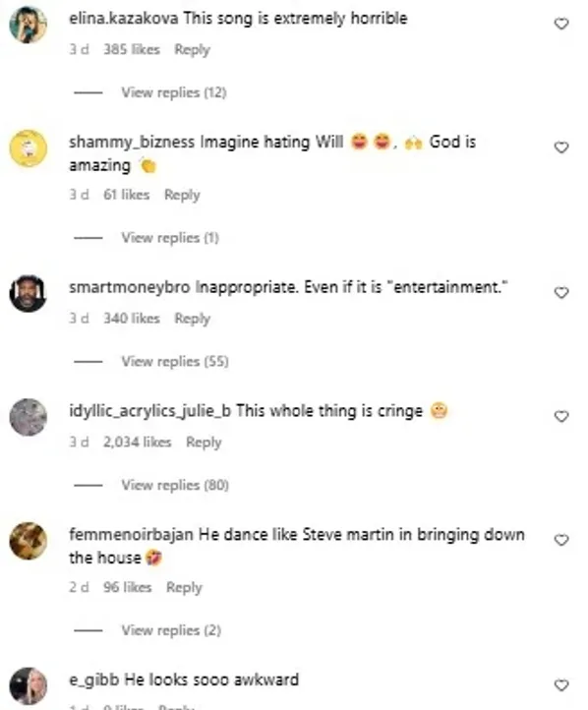The image size is (588, 710).
Task: Expand View replies (80) under cringe comment
Action: tap(175, 485)
